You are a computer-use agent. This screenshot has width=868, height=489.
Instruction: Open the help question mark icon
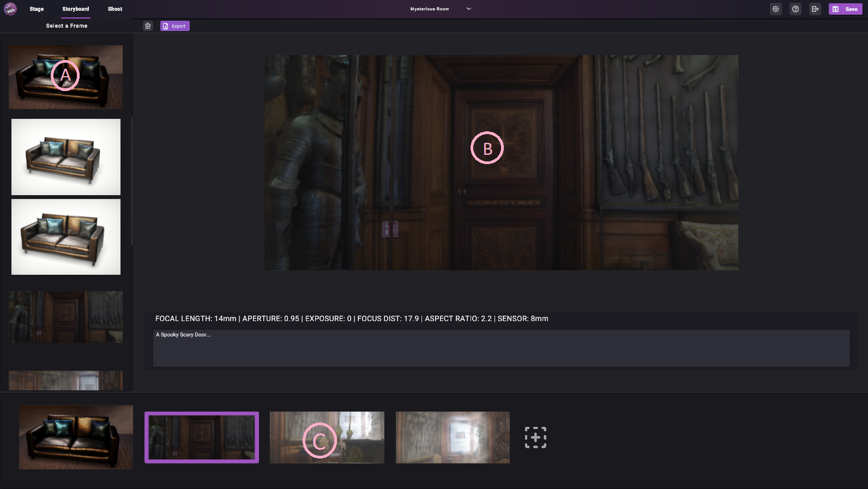pos(795,9)
